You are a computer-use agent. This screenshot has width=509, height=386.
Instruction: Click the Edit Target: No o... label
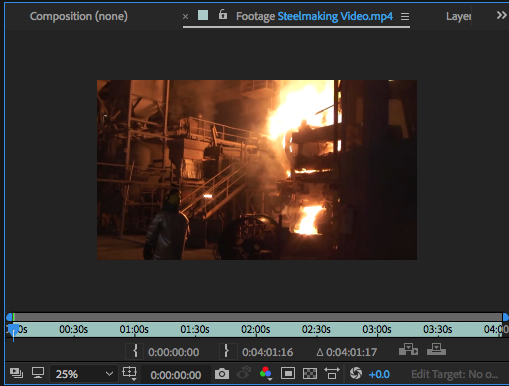454,374
